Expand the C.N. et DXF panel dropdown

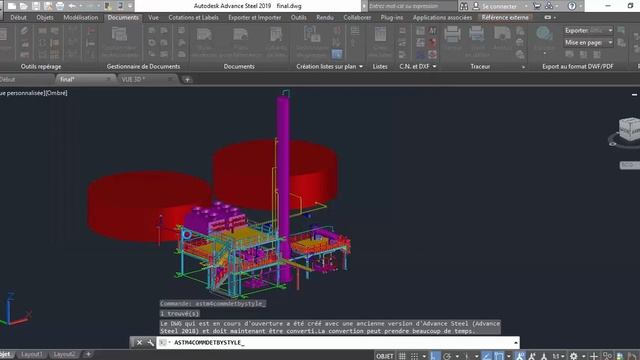tap(434, 66)
